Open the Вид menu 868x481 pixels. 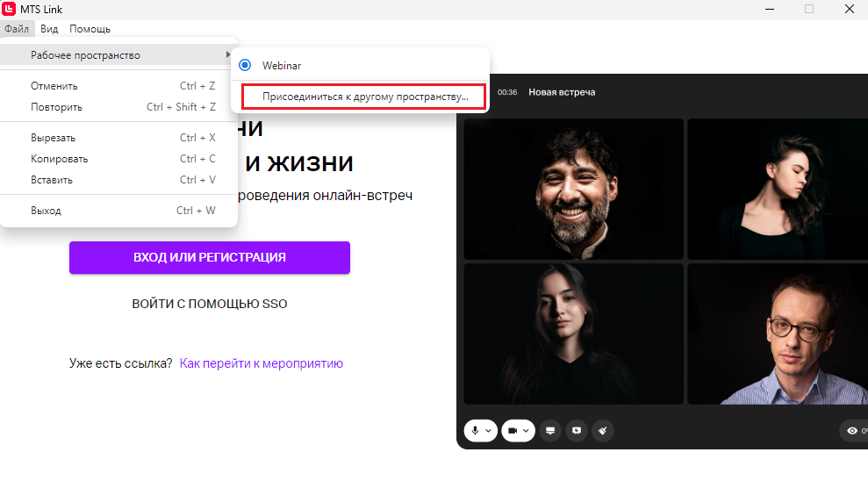(49, 29)
